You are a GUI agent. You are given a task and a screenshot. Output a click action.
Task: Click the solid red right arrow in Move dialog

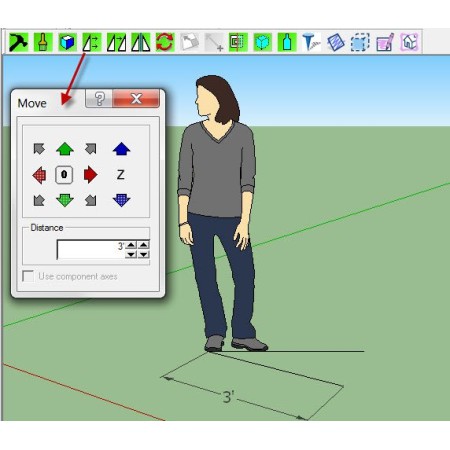90,174
